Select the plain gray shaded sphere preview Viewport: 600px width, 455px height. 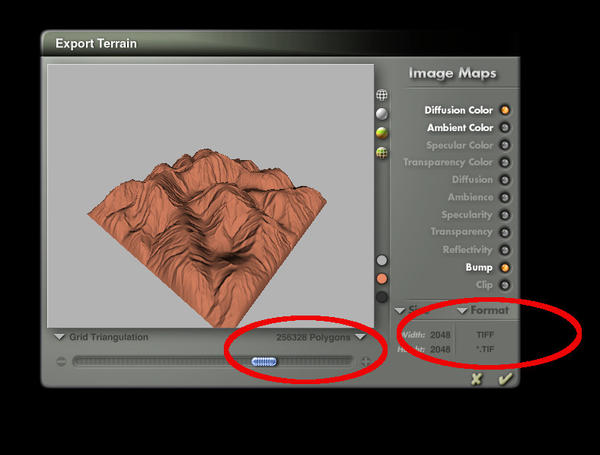click(x=382, y=114)
